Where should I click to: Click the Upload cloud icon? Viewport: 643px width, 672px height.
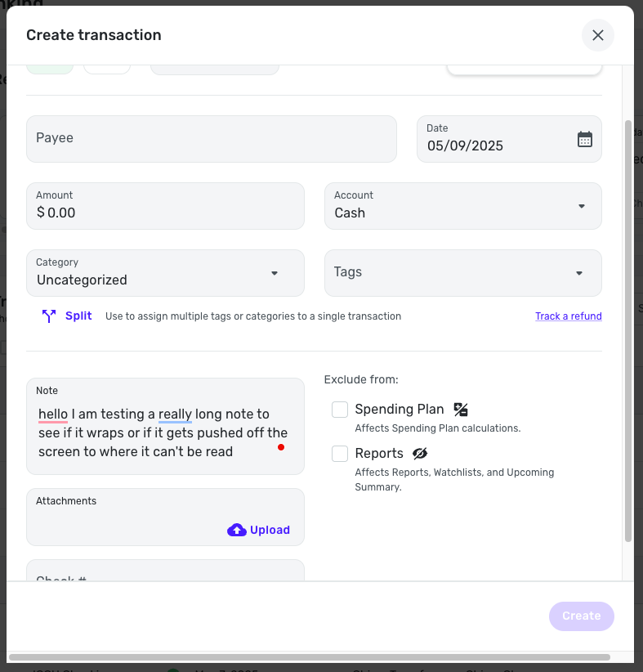tap(237, 530)
